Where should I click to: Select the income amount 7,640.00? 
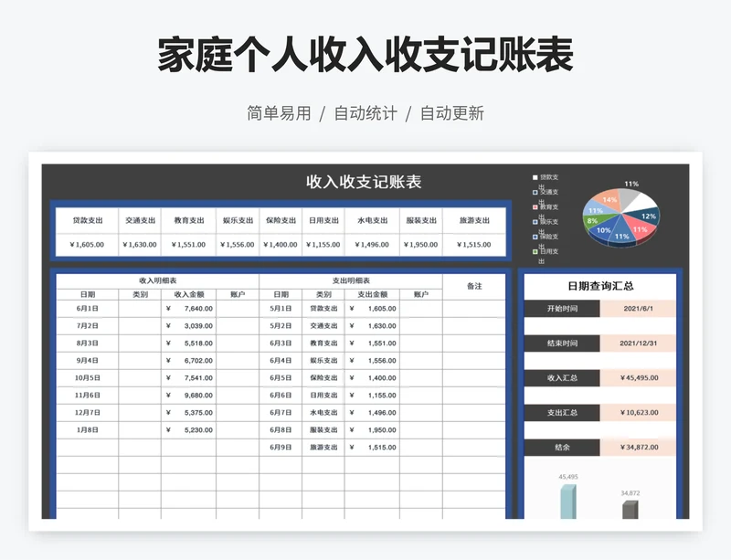coord(189,309)
